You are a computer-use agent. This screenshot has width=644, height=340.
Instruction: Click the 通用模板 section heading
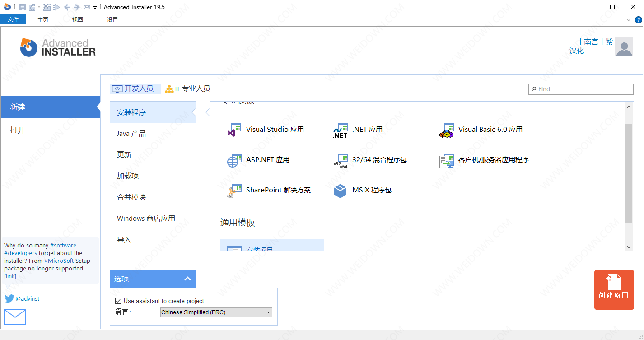pos(238,223)
